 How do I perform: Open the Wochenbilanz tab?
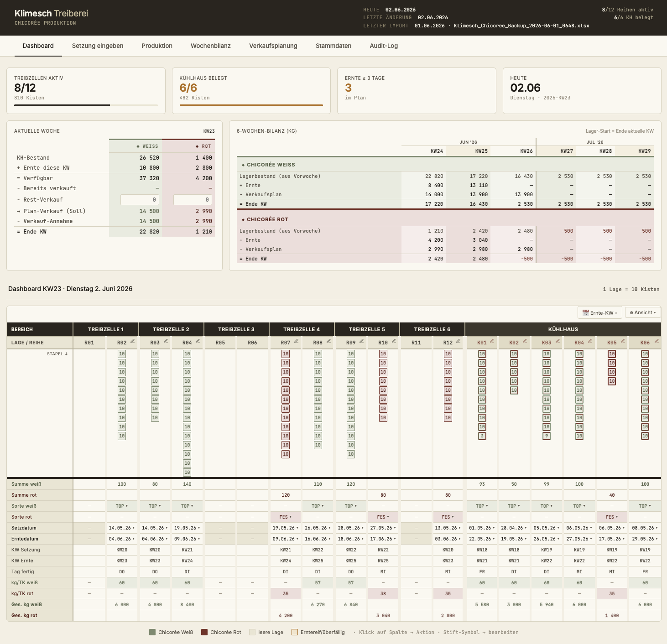click(x=211, y=46)
